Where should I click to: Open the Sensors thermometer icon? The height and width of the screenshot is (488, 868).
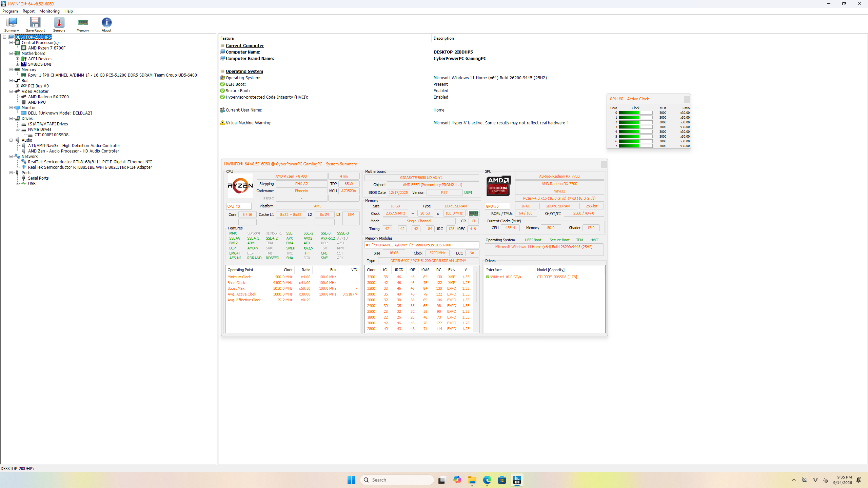pyautogui.click(x=59, y=24)
